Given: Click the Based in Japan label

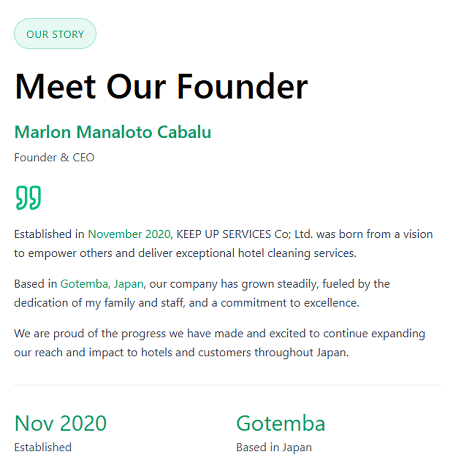Looking at the screenshot, I should coord(274,447).
